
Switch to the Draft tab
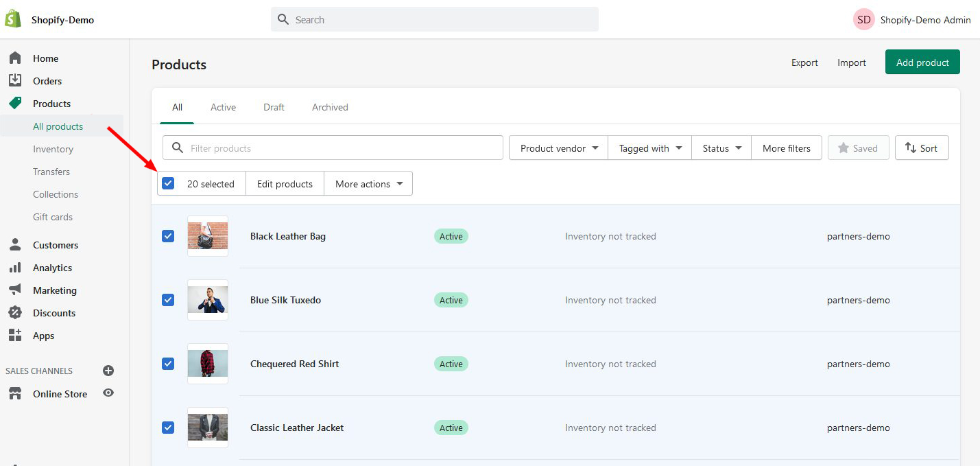[x=274, y=107]
